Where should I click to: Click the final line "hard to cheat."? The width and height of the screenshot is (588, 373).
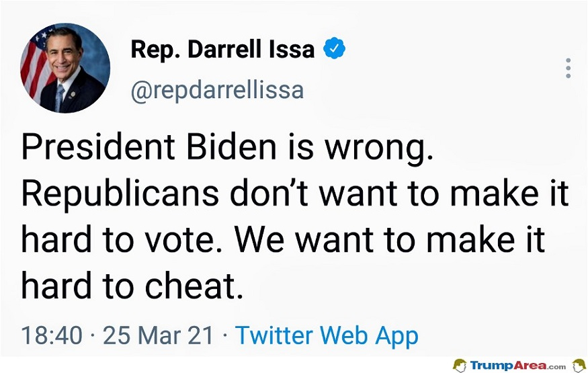tap(131, 287)
